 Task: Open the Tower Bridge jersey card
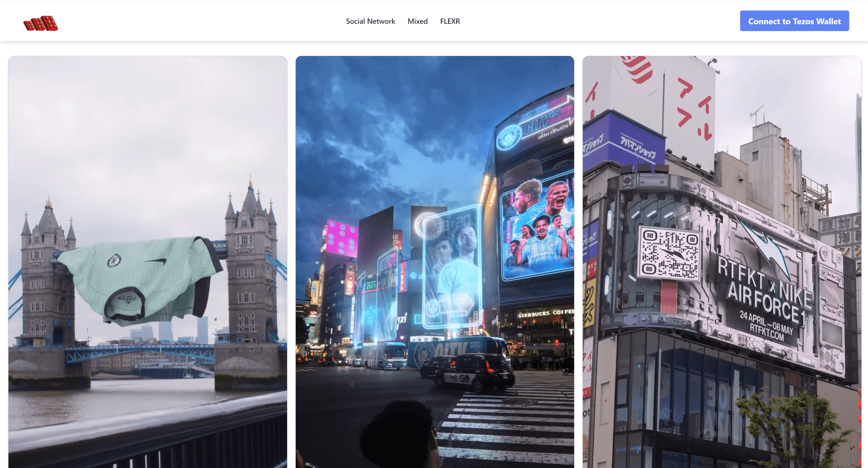click(x=148, y=262)
